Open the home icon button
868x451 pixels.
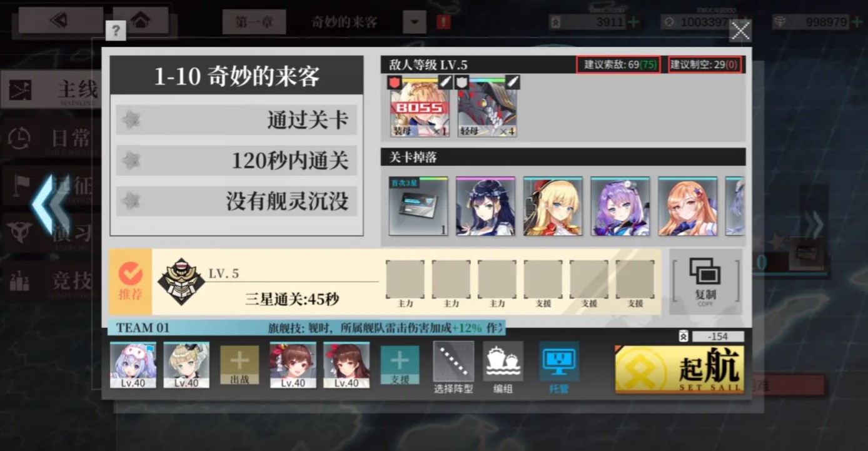(x=141, y=21)
